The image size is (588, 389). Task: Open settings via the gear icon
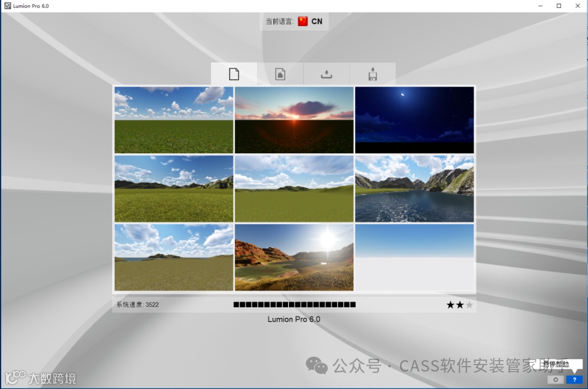pos(555,380)
